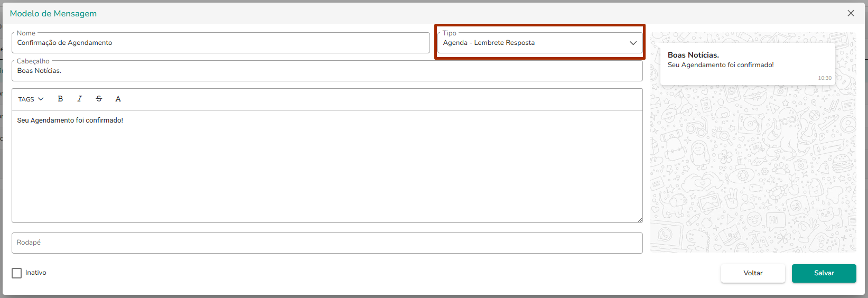Image resolution: width=868 pixels, height=298 pixels.
Task: Click the 'Modelo de Mensagem' dialog title
Action: 53,14
